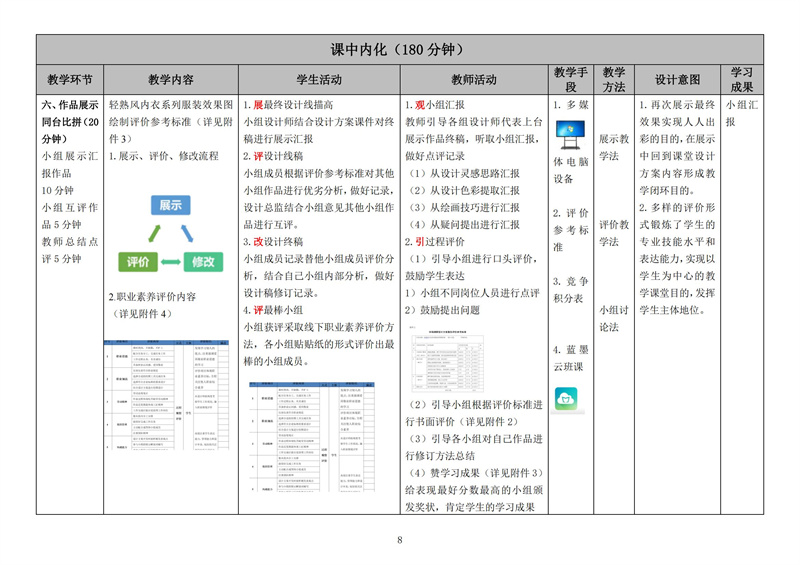Click the text （详见附件 4）
800x565 pixels.
point(141,313)
